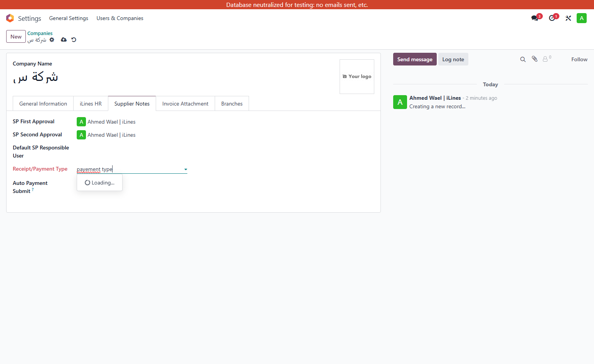The width and height of the screenshot is (594, 364).
Task: Click the Default SP Responsible User label
Action: click(41, 152)
